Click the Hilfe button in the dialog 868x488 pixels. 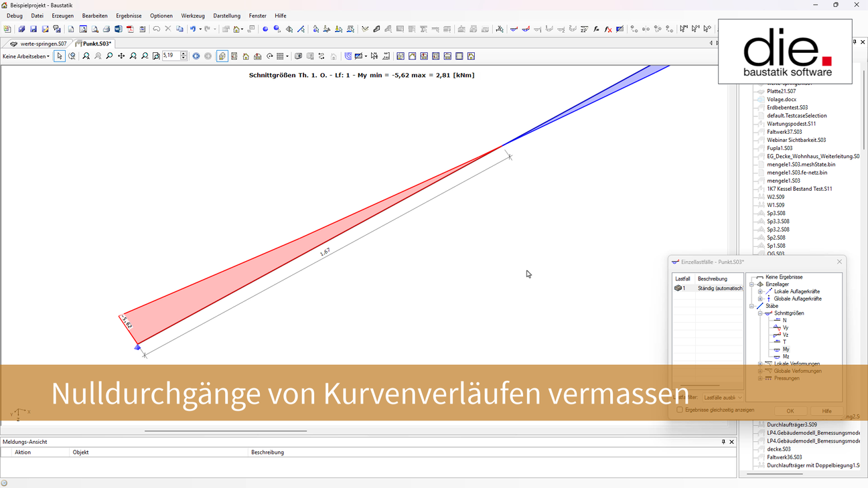[x=826, y=411]
